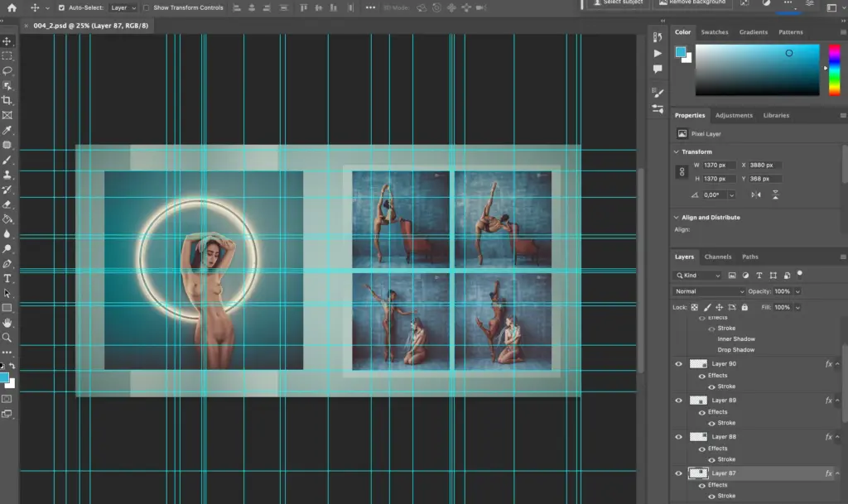This screenshot has height=504, width=848.
Task: Enable Show Transform Controls checkbox
Action: (x=146, y=7)
